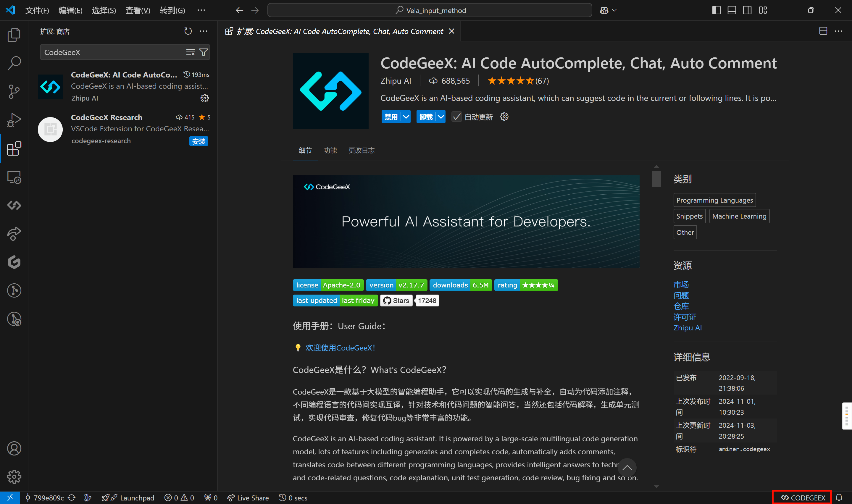
Task: Open the Remote Explorer view
Action: pos(14,177)
